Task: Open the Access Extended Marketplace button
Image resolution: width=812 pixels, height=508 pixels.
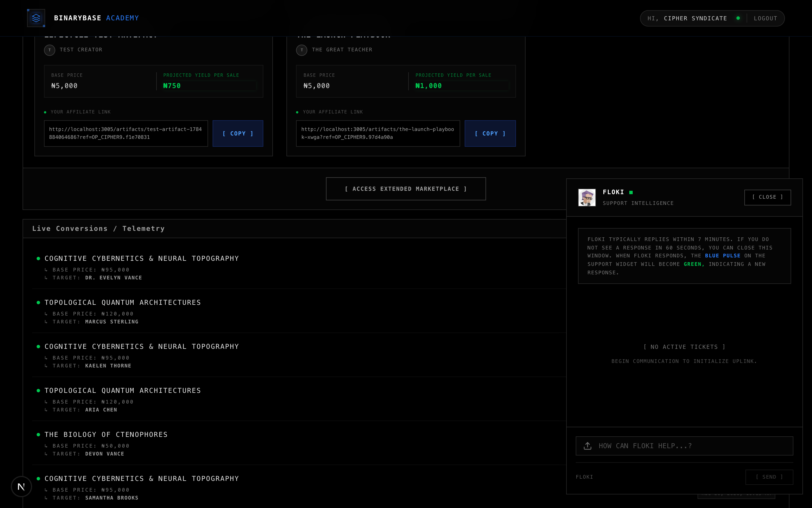Action: click(x=406, y=189)
